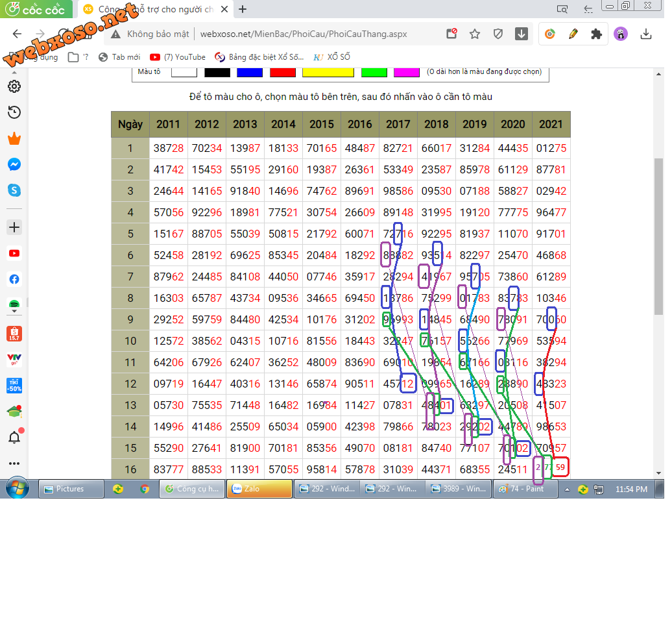
Task: Click the 2016 column header
Action: [x=360, y=125]
